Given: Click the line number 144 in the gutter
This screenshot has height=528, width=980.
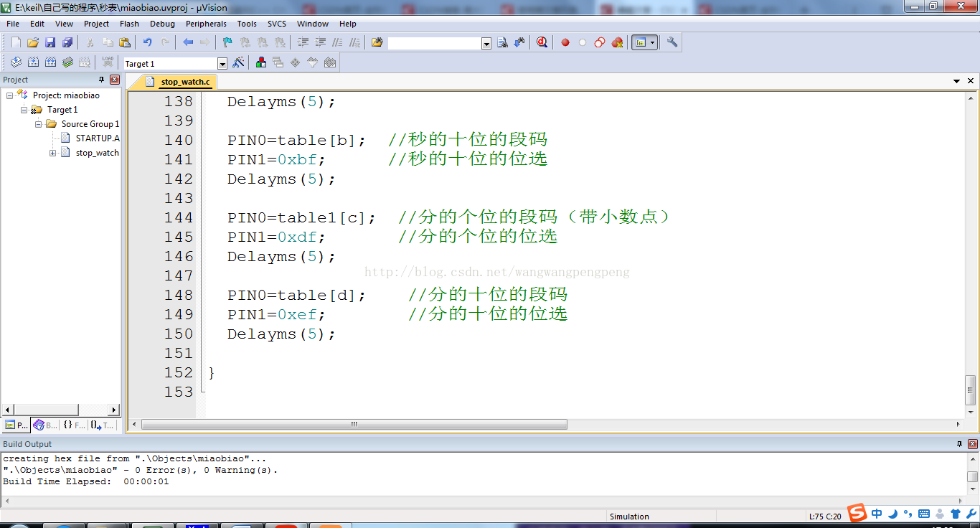Looking at the screenshot, I should pyautogui.click(x=179, y=217).
